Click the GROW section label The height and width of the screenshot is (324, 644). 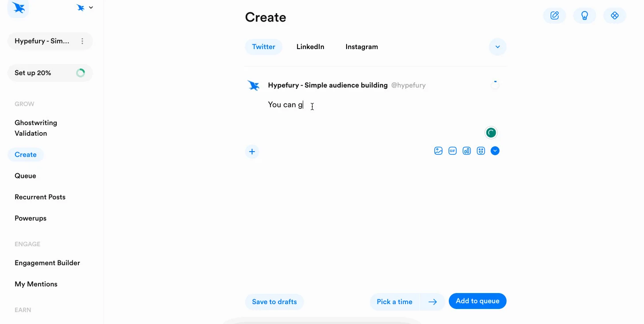pos(24,104)
